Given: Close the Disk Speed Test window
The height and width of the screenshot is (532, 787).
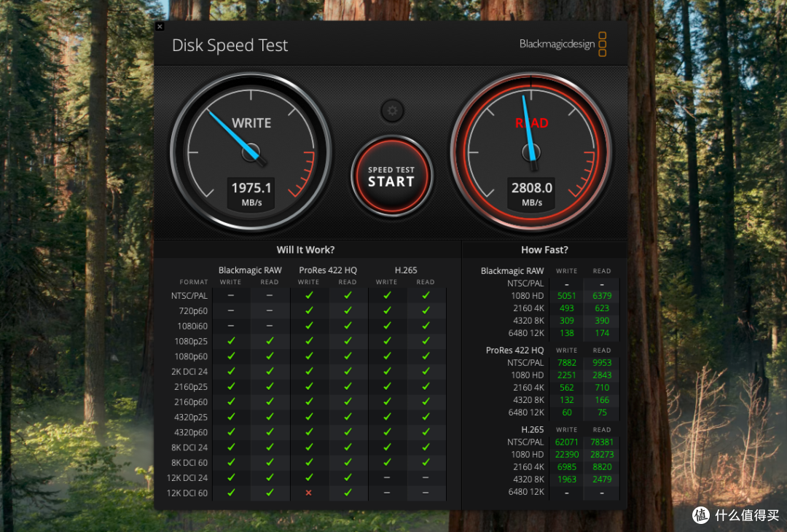Looking at the screenshot, I should (x=160, y=26).
